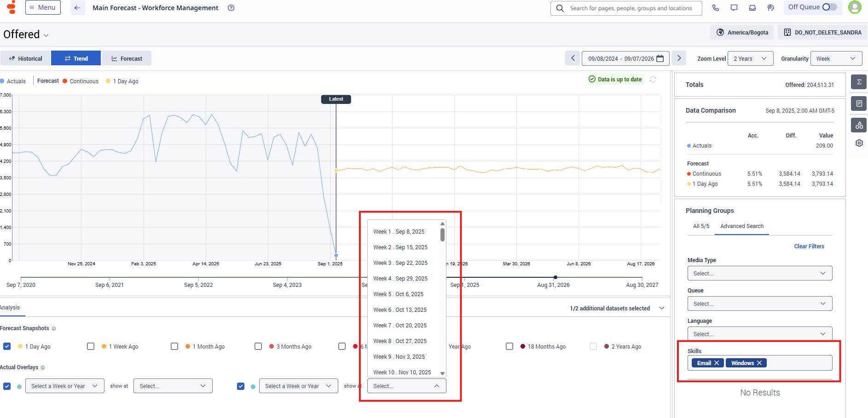Go to previous date range arrow
The width and height of the screenshot is (868, 418).
(573, 58)
